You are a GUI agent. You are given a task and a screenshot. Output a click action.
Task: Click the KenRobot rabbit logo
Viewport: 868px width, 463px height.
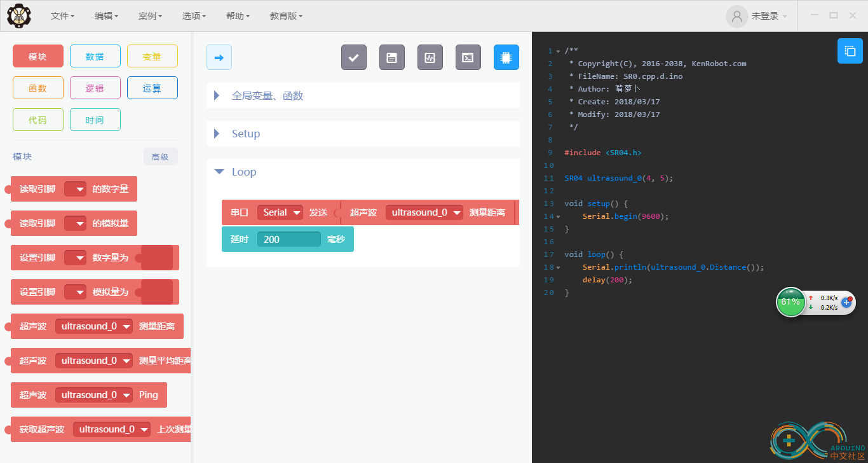(19, 16)
